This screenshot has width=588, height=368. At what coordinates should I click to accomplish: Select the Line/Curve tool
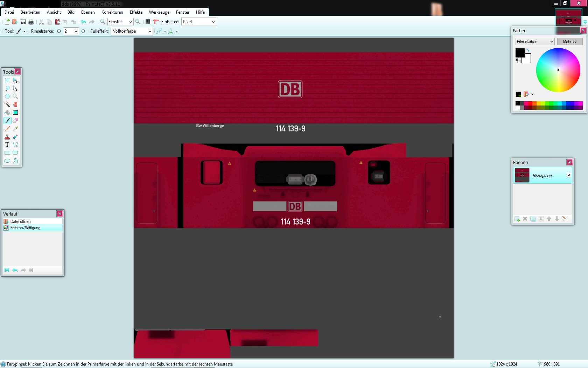(15, 145)
